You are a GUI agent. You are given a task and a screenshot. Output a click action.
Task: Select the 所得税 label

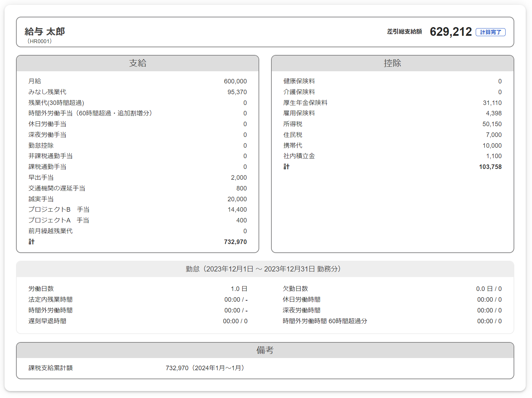[293, 124]
